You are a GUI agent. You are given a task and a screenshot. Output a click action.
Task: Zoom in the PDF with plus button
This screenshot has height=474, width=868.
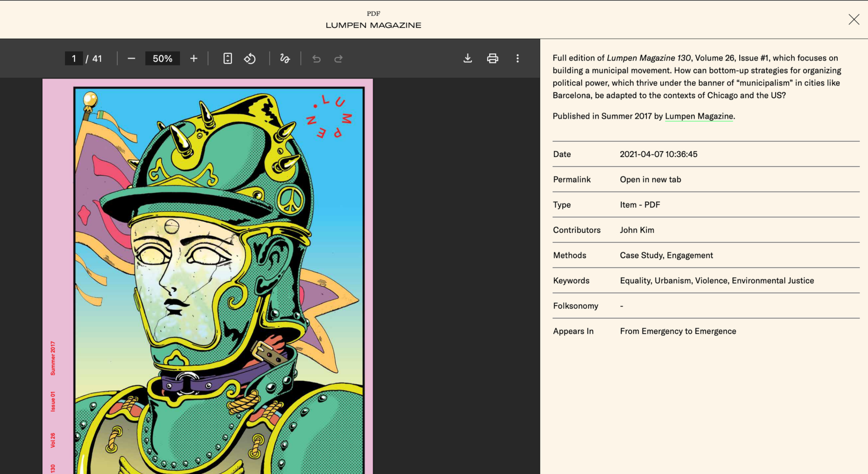pyautogui.click(x=194, y=58)
